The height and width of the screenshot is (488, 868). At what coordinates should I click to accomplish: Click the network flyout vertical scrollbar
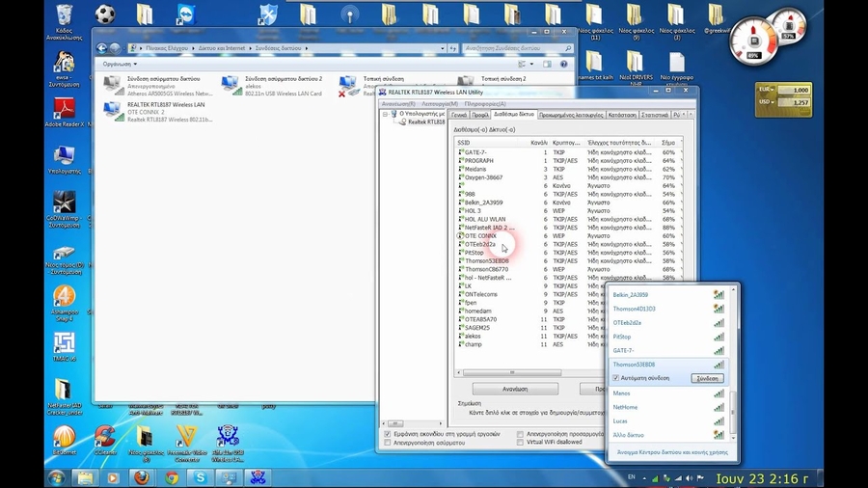click(734, 412)
